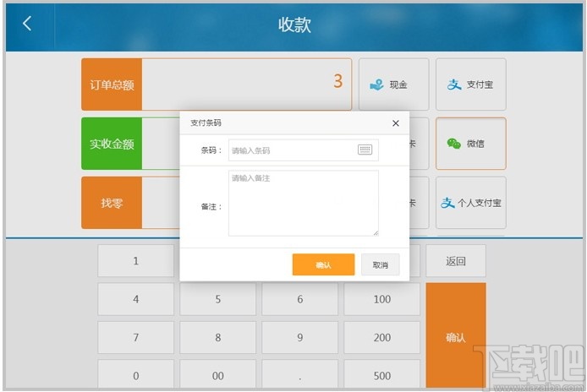This screenshot has height=392, width=587.
Task: Go back using the header arrow
Action: click(x=27, y=24)
